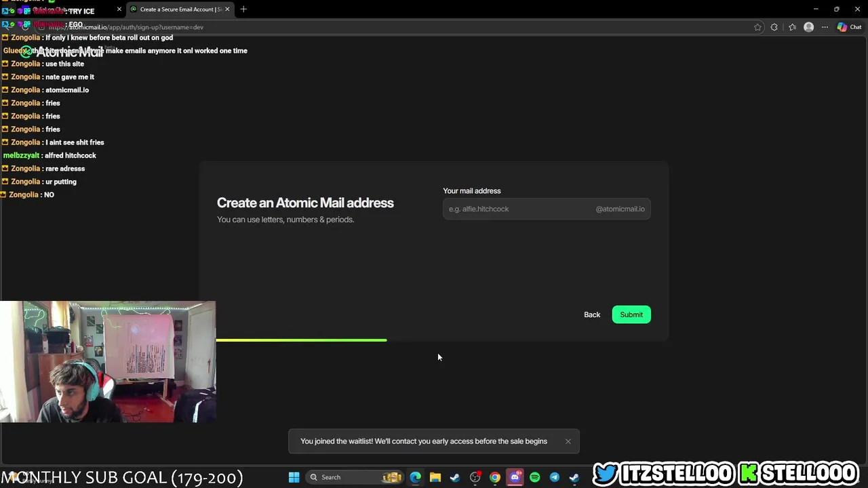Open the browser extensions puzzle icon
This screenshot has height=488, width=868.
pos(774,27)
